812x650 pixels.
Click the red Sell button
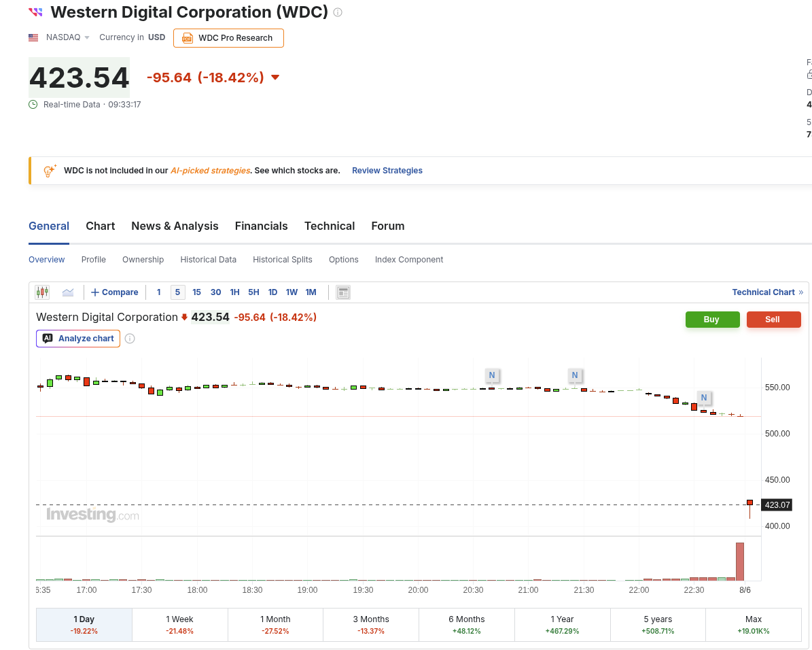point(773,320)
